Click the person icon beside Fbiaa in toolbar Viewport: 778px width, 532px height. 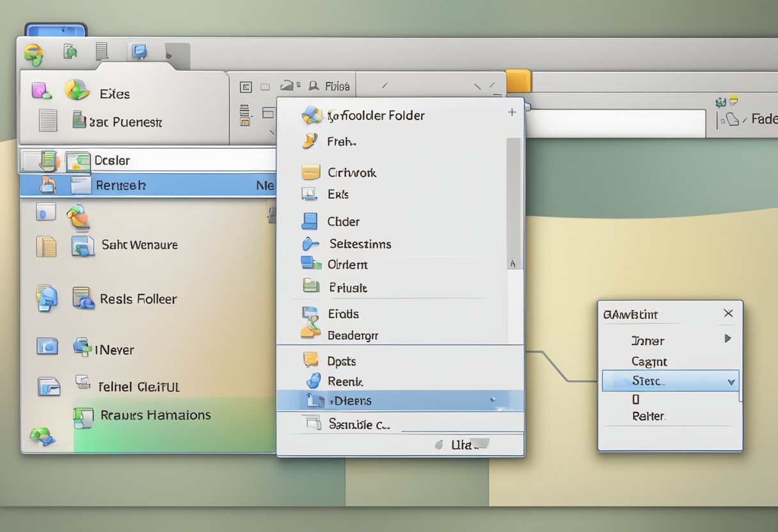[314, 86]
